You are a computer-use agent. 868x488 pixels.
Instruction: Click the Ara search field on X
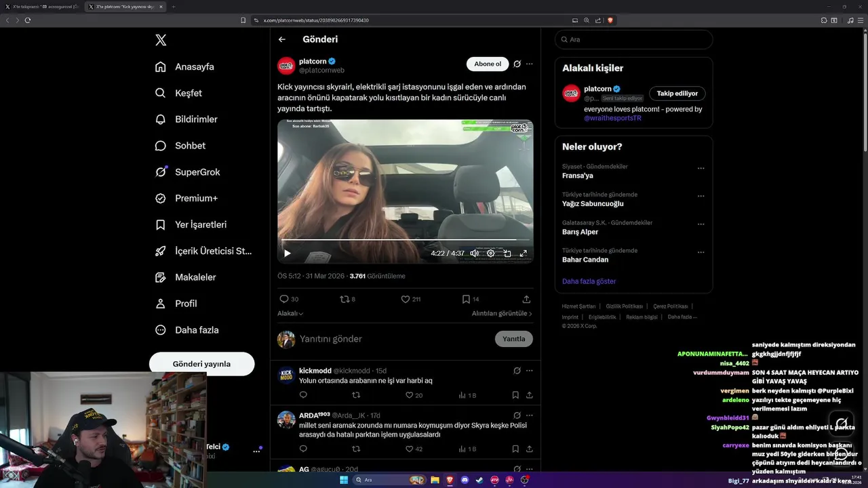(x=633, y=39)
